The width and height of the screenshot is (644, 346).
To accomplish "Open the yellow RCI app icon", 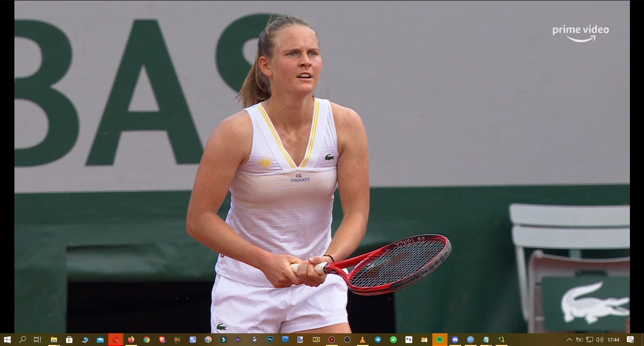I will click(x=316, y=340).
